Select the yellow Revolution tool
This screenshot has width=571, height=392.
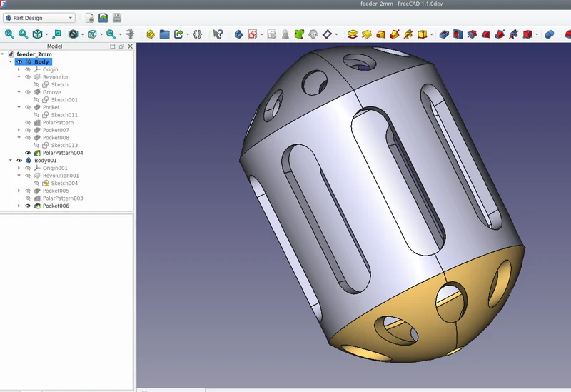tap(367, 34)
